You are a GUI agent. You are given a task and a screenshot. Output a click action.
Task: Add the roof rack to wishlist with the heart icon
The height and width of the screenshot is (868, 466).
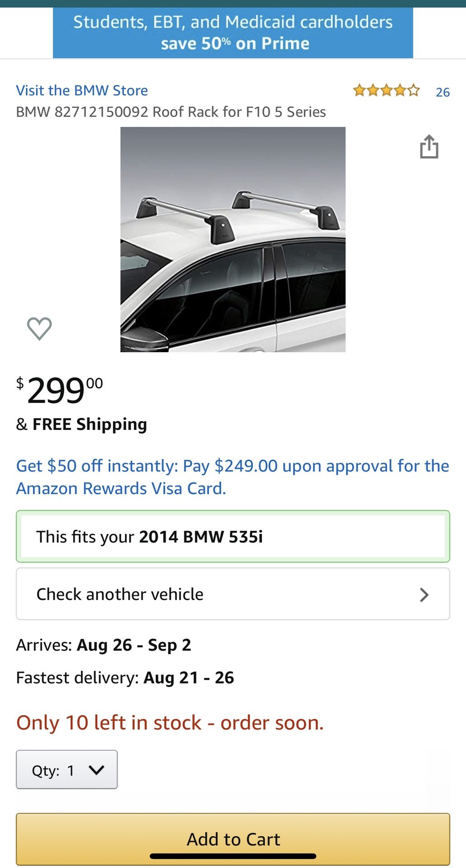point(39,328)
